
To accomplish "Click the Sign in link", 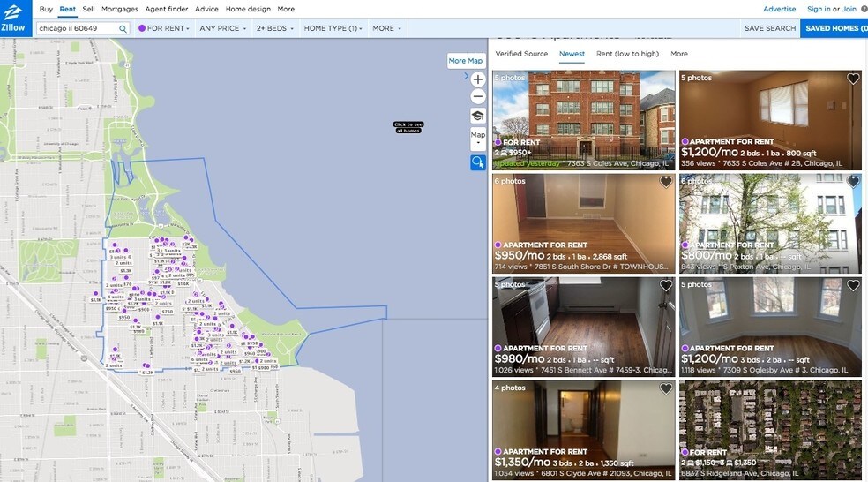I will pos(819,9).
